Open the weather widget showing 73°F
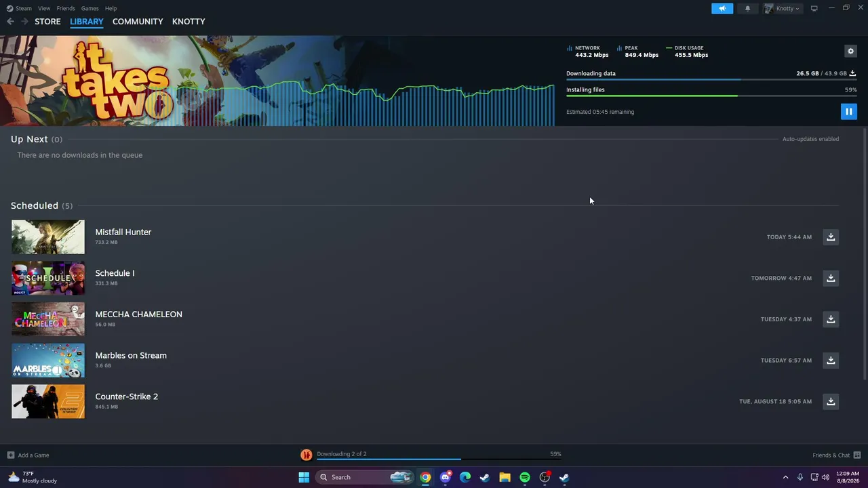This screenshot has height=488, width=868. coord(33,477)
